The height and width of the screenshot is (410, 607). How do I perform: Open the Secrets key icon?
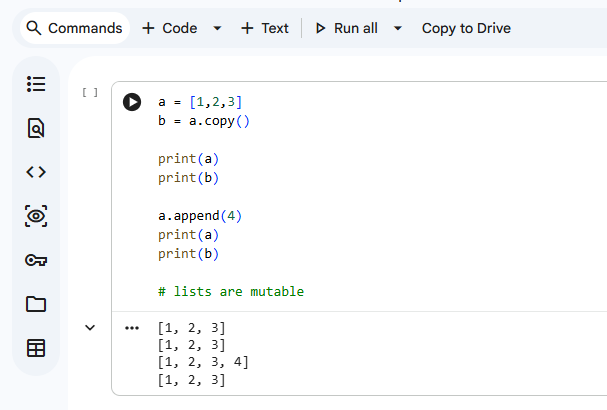coord(36,260)
